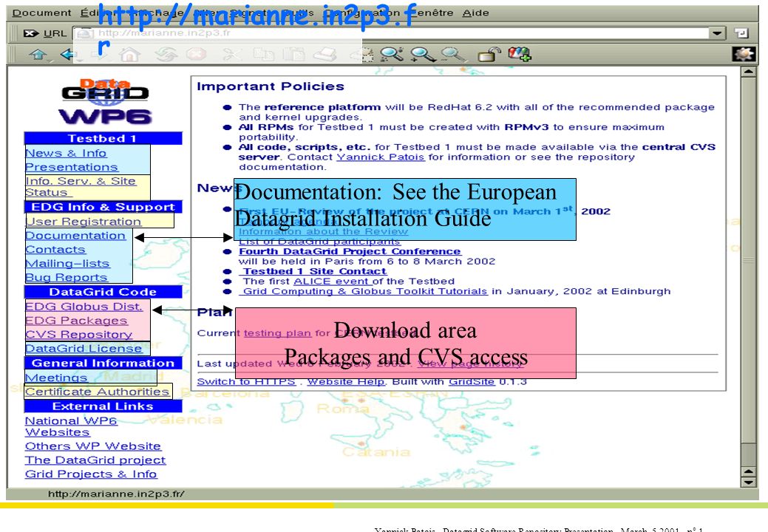
Task: Open the Mailing-lists link
Action: [x=67, y=264]
